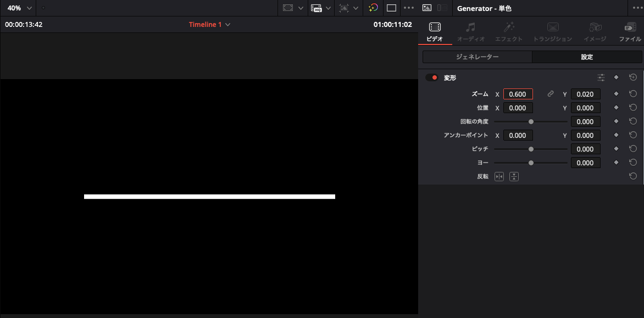Reset the 回転の角度 value
This screenshot has width=644, height=318.
pyautogui.click(x=633, y=121)
